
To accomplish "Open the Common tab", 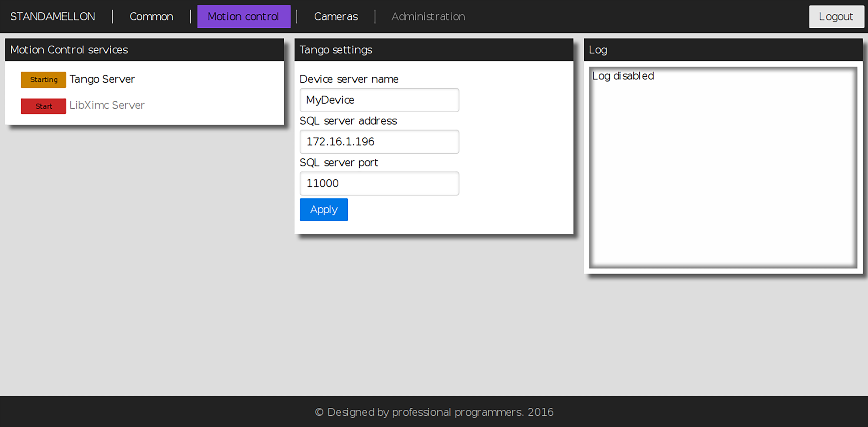I will [x=151, y=17].
